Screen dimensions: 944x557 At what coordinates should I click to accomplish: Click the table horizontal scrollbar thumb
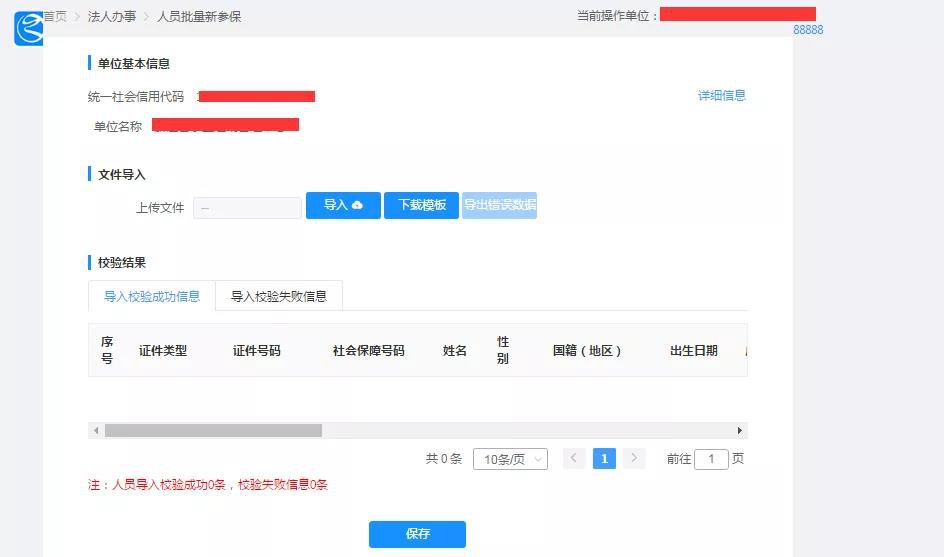tap(213, 431)
